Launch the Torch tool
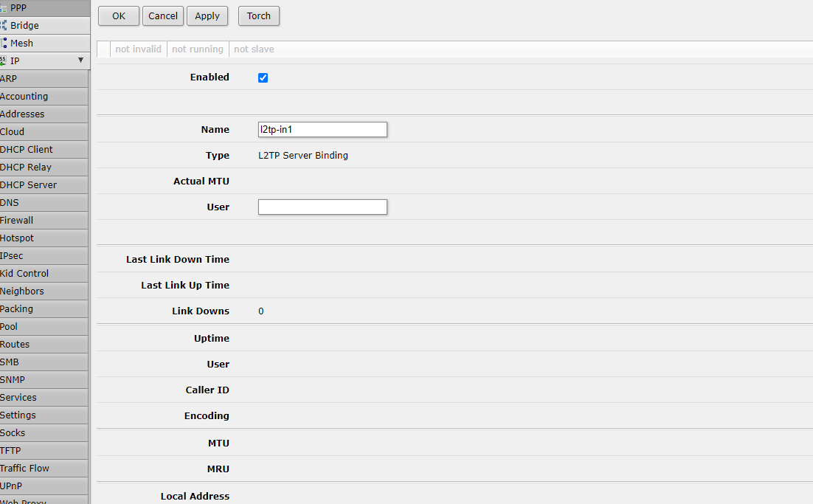The width and height of the screenshot is (813, 504). (x=258, y=15)
